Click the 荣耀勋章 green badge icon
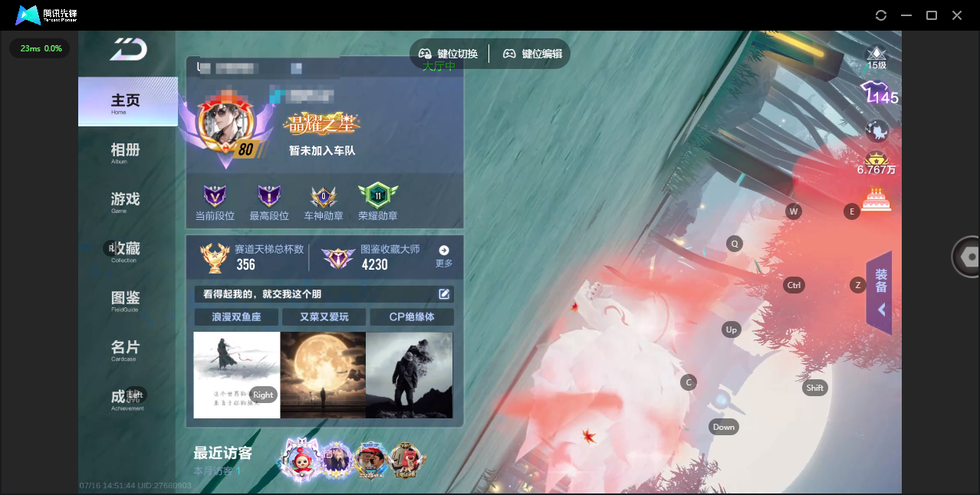The width and height of the screenshot is (980, 495). [x=378, y=195]
